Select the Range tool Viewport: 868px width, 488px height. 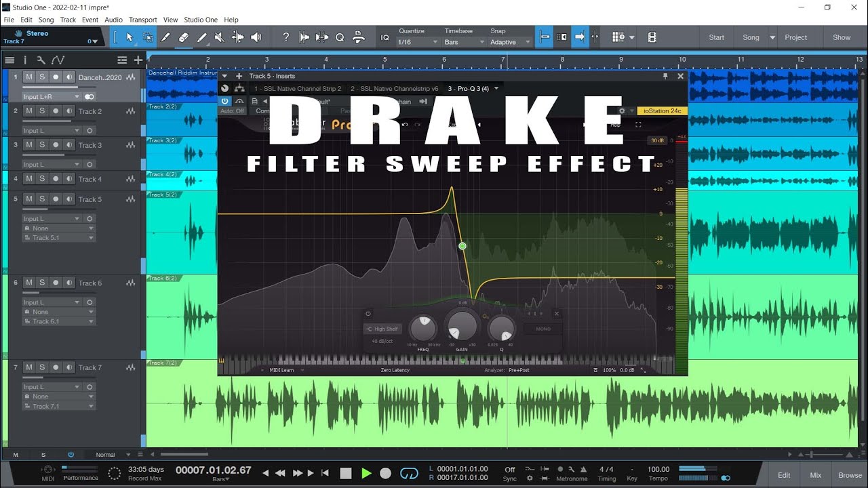tap(147, 37)
